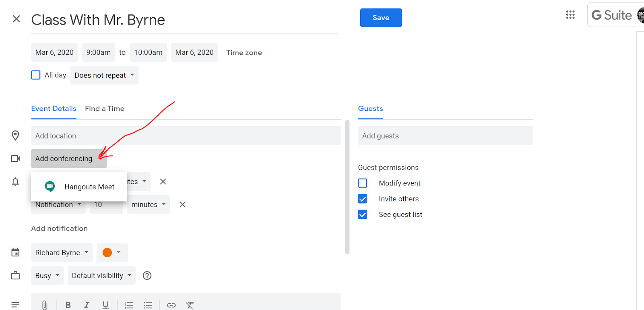Screen dimensions: 644x310
Task: Save the event
Action: pos(381,18)
